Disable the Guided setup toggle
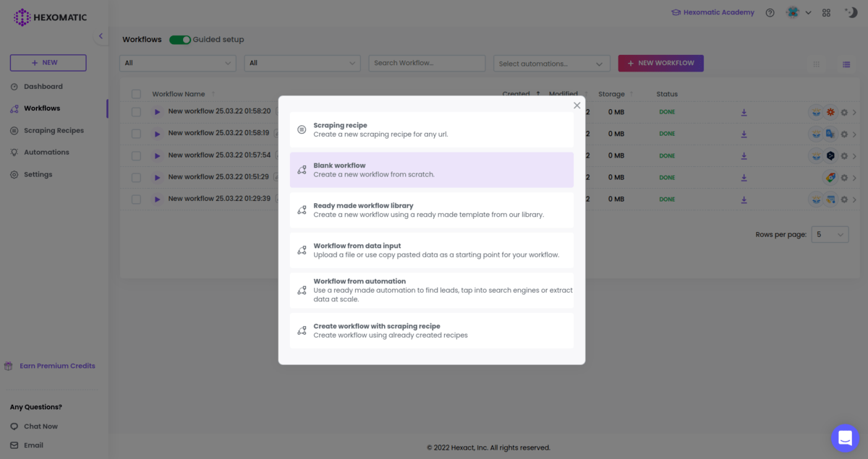Screen dimensions: 868x459 tap(180, 40)
